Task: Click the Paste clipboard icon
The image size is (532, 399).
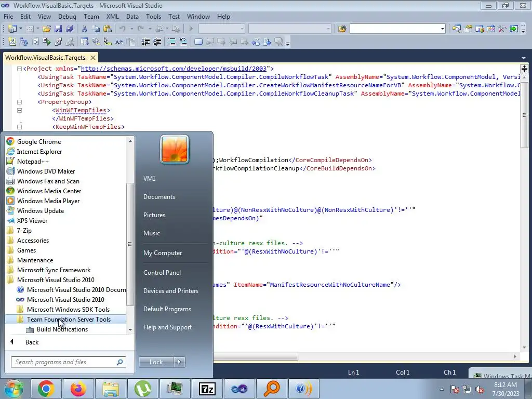Action: pos(107,29)
